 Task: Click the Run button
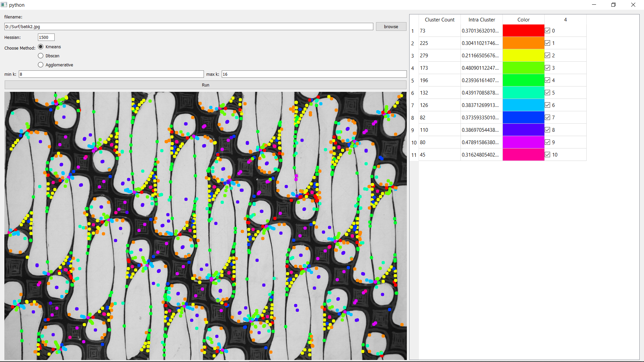(205, 85)
